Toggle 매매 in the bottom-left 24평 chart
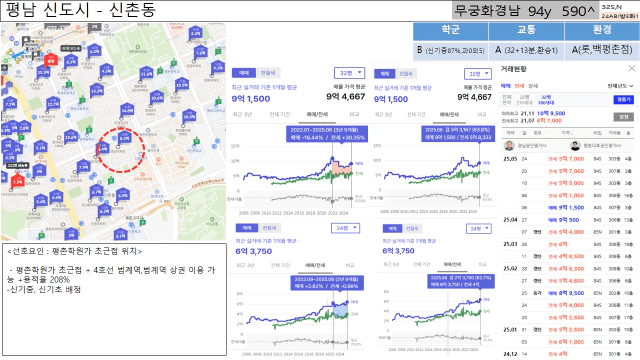Viewport: 640px width, 360px height. pos(247,228)
